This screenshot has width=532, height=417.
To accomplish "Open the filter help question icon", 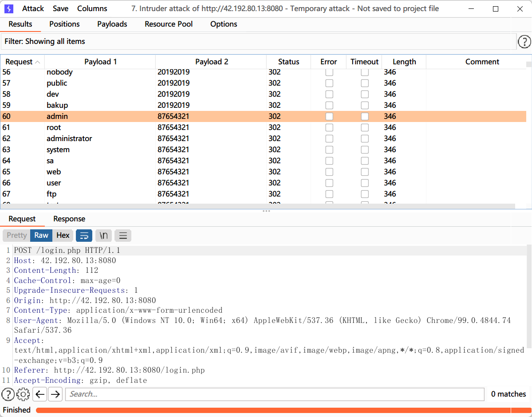I will pos(524,42).
